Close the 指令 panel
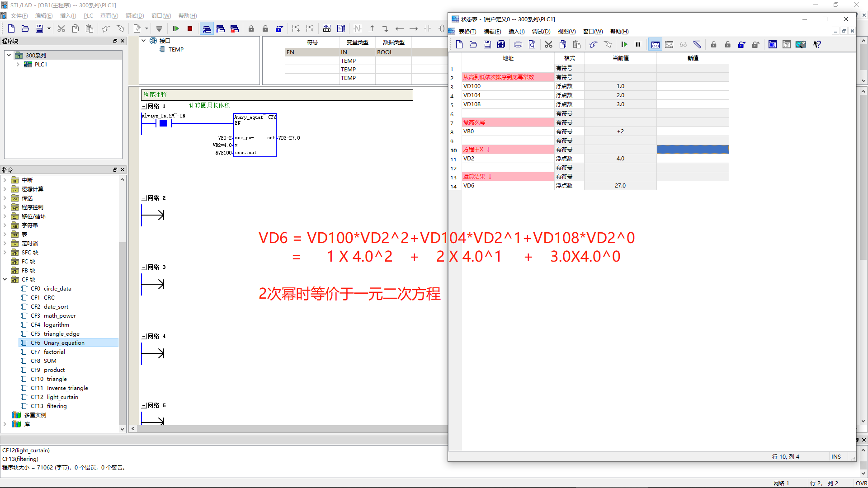Image resolution: width=868 pixels, height=488 pixels. 123,170
